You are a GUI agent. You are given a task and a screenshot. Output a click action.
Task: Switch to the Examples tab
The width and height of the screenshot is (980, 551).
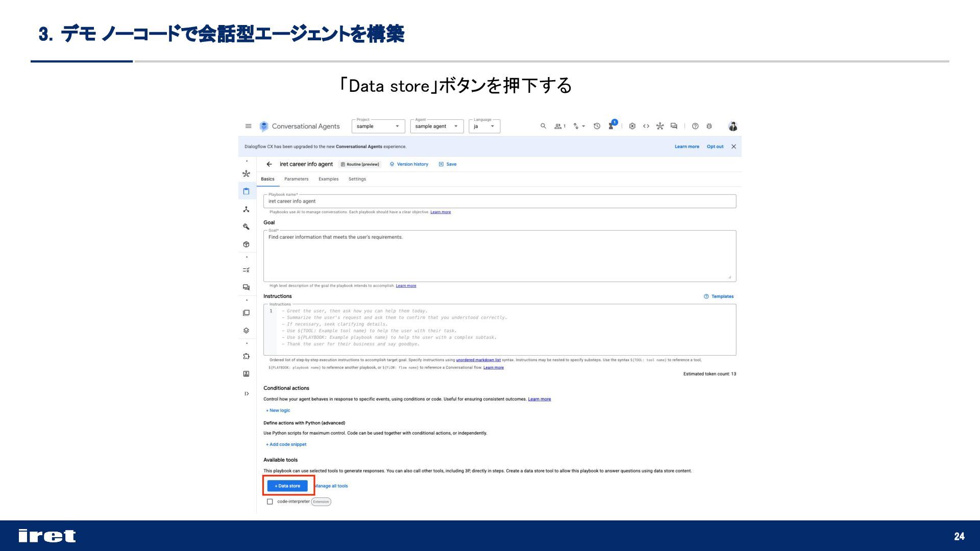[x=329, y=179]
